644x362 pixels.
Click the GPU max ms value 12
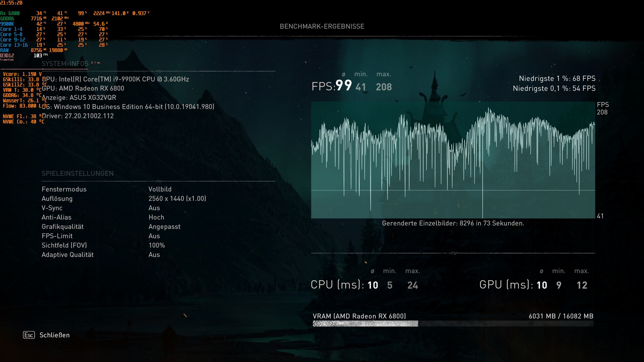coord(582,285)
